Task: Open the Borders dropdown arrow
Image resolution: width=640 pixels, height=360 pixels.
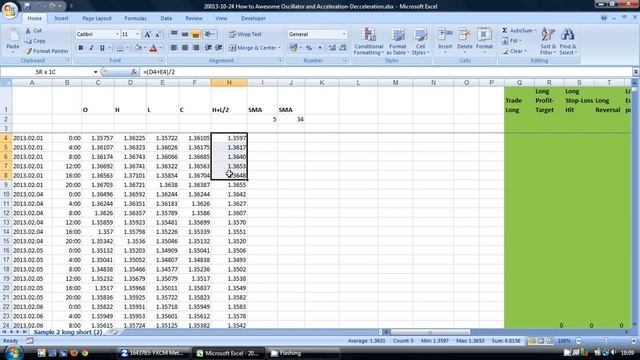Action: [127, 48]
